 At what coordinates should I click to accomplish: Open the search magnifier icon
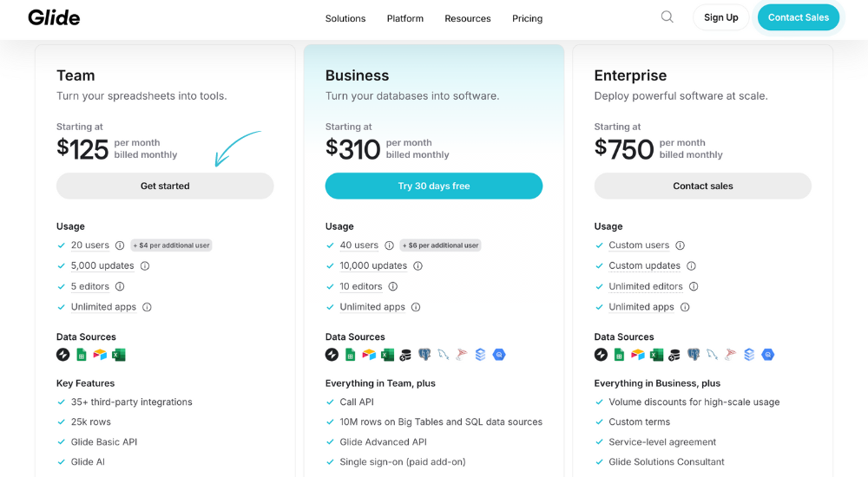[667, 17]
